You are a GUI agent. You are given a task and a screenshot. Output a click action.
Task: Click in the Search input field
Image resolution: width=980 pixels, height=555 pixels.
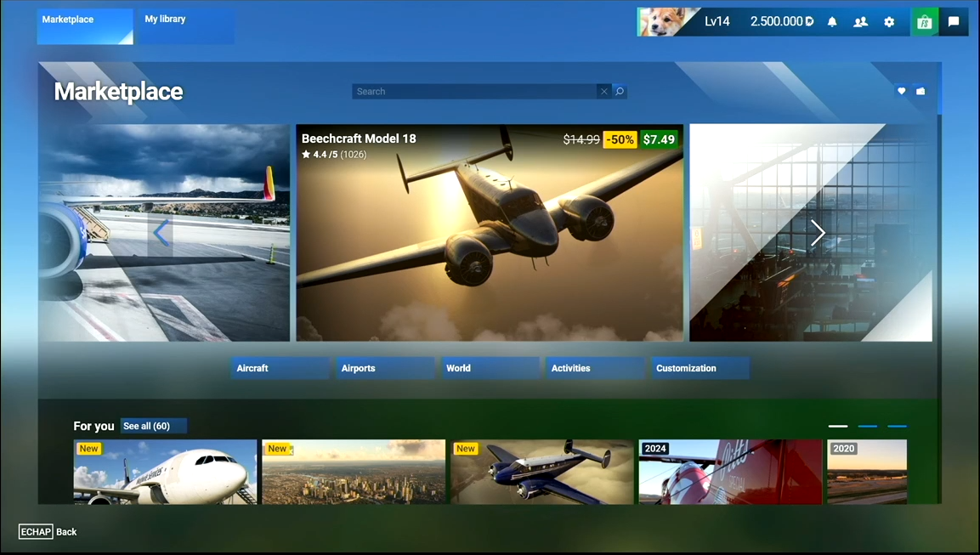click(x=473, y=91)
